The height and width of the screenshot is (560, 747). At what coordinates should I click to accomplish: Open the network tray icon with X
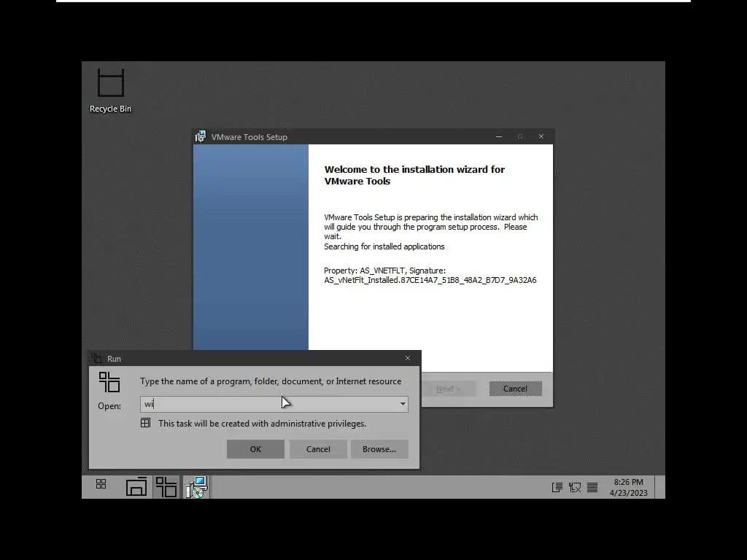point(575,487)
